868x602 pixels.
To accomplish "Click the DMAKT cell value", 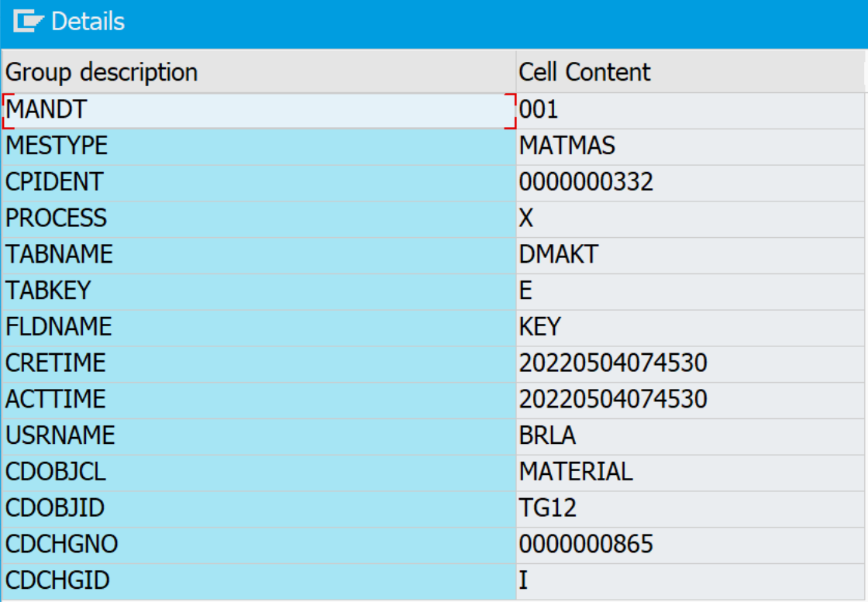I will click(558, 254).
